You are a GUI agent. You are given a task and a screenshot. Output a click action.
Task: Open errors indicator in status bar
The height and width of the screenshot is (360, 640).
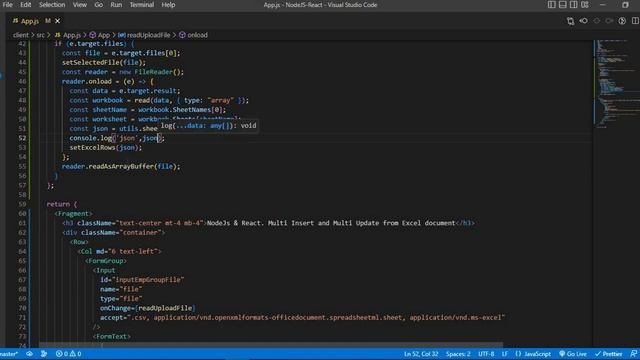click(x=62, y=354)
